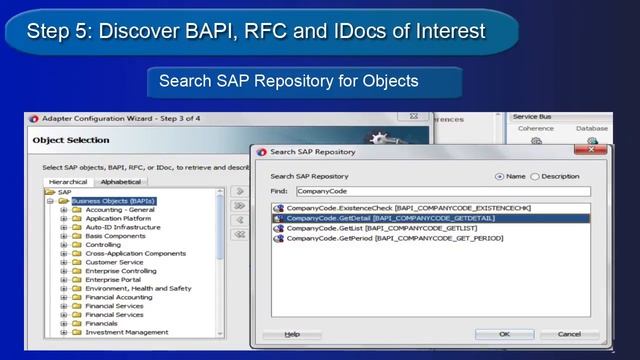Select Environment, Health and Safety item
Viewport: 640px width, 360px height.
tap(138, 289)
